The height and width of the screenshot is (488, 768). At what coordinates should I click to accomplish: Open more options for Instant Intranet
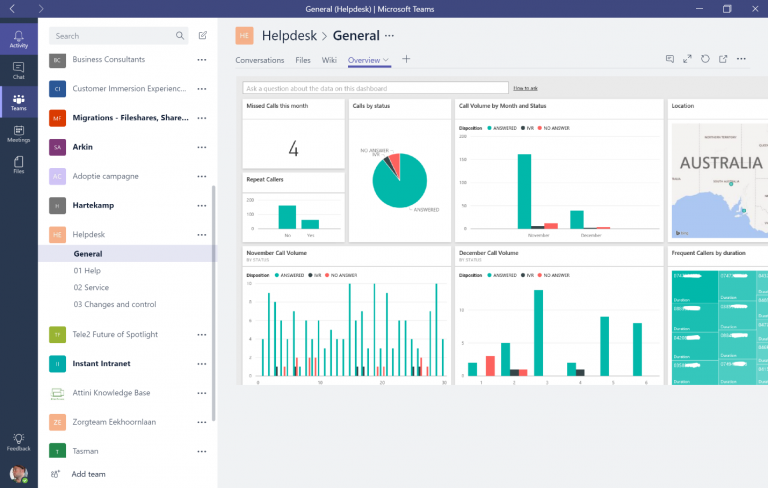click(202, 364)
